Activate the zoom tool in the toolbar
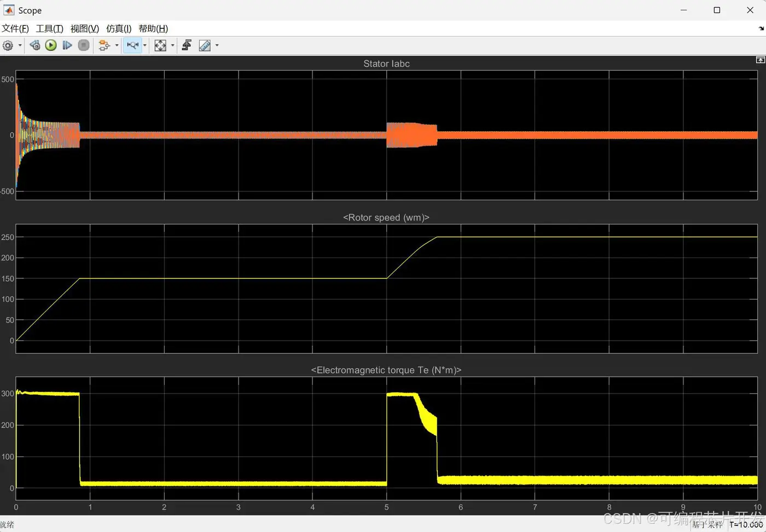766x532 pixels. click(133, 45)
